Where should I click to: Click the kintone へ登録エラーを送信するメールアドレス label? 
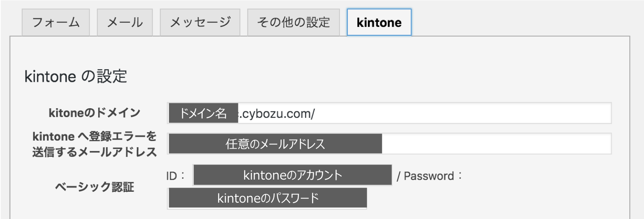(94, 144)
